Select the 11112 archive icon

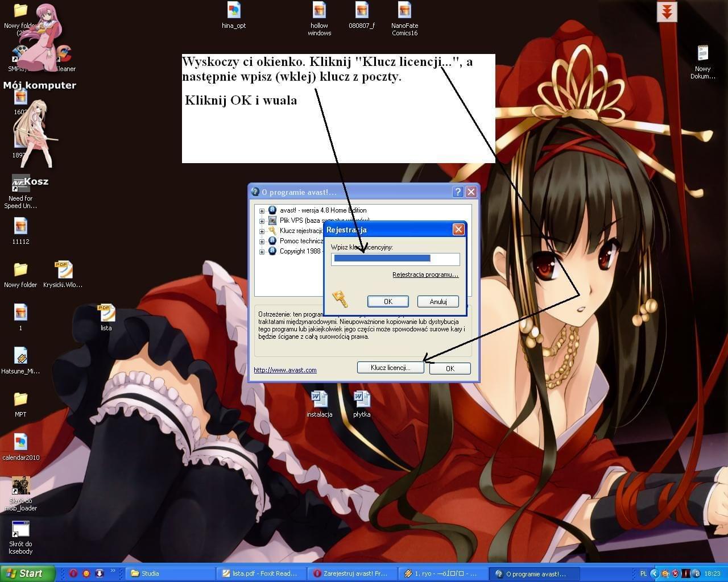pos(20,231)
